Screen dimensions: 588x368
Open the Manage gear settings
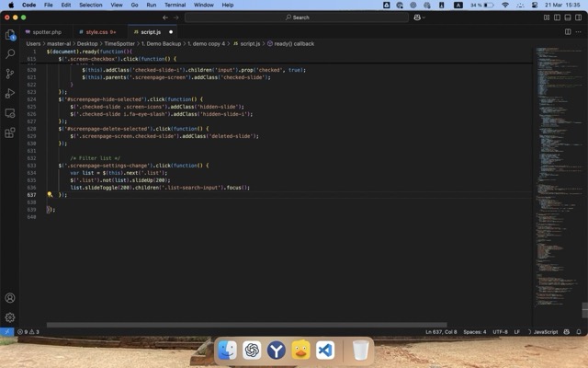click(x=10, y=317)
